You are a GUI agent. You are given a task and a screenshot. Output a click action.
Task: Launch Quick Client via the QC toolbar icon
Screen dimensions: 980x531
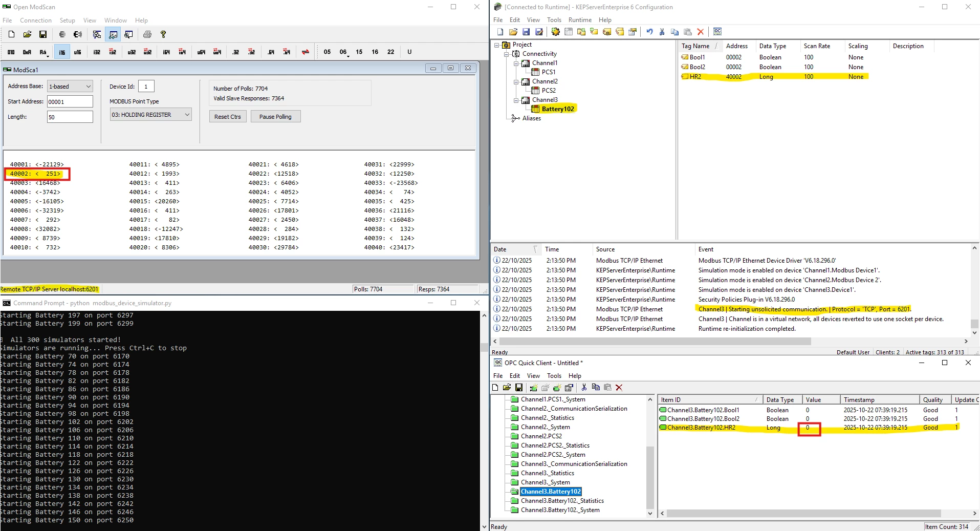(x=717, y=32)
